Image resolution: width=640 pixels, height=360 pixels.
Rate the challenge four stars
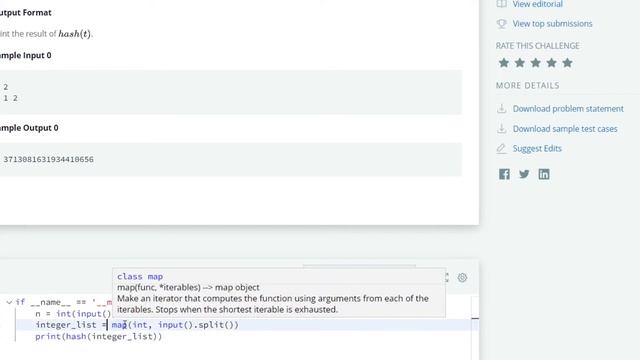pyautogui.click(x=551, y=63)
